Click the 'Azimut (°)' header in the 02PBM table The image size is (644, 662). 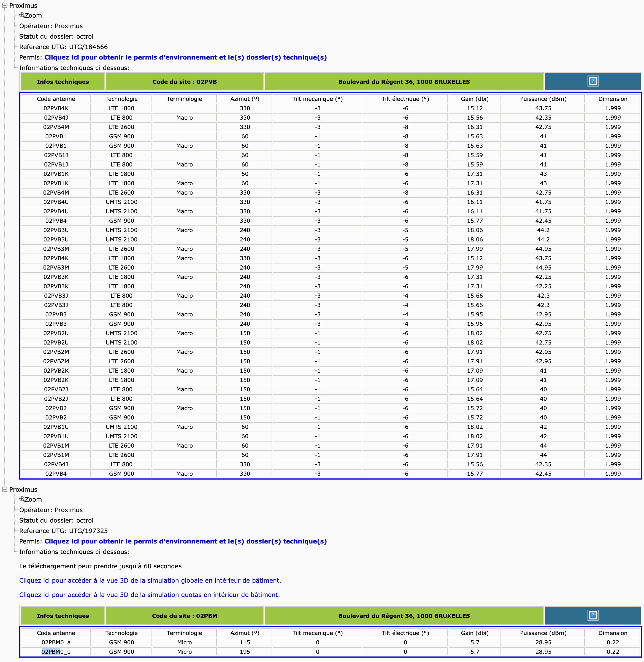[x=245, y=633]
